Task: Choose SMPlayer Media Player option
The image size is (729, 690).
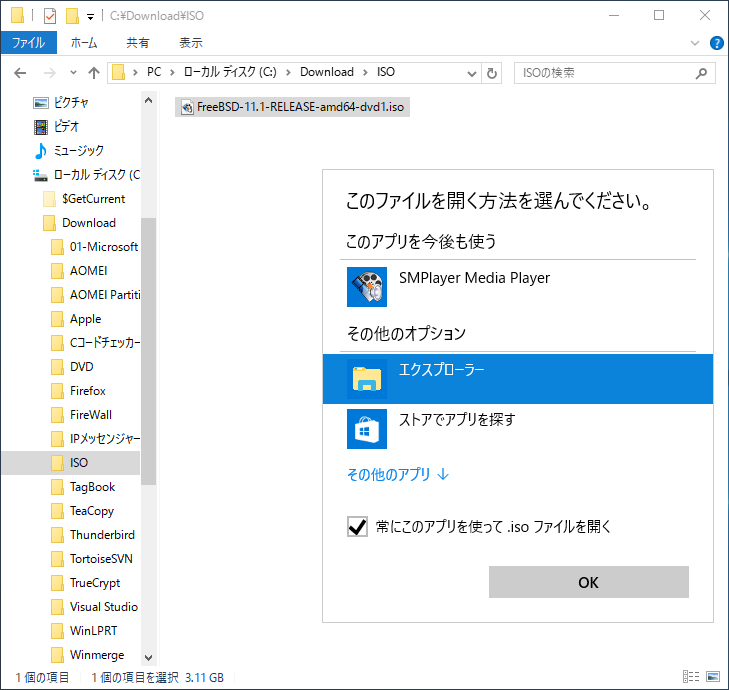Action: [517, 287]
